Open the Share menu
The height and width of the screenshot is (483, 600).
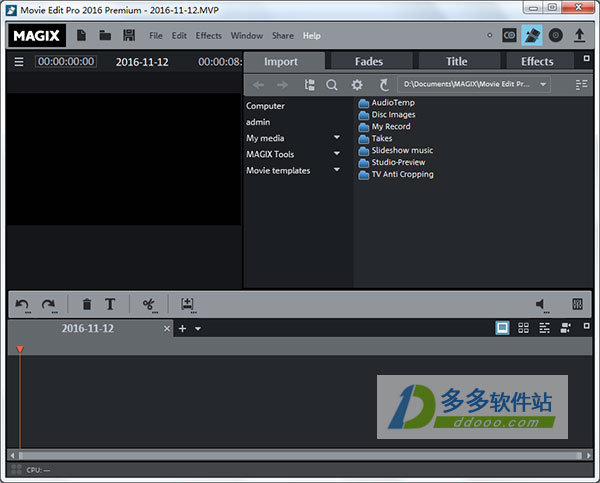[x=283, y=36]
